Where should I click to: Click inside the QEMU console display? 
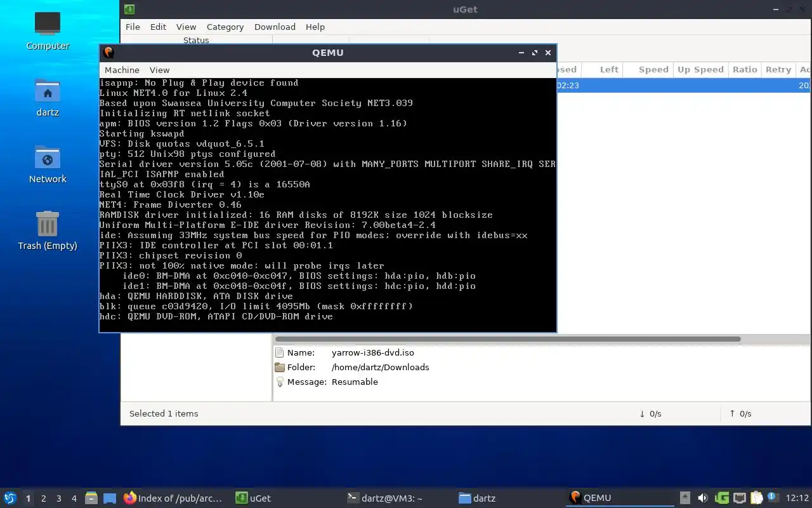(328, 205)
